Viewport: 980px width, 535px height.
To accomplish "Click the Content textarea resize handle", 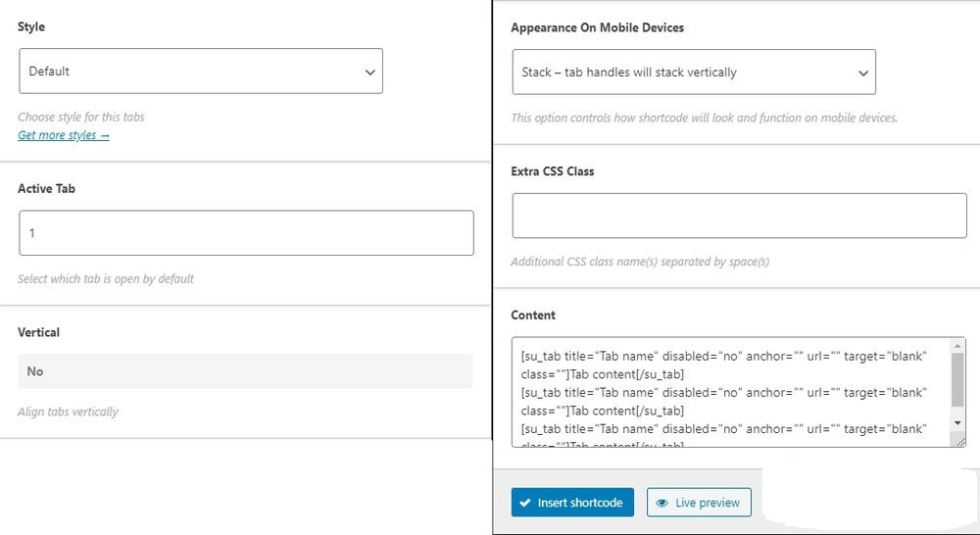I will [x=959, y=441].
